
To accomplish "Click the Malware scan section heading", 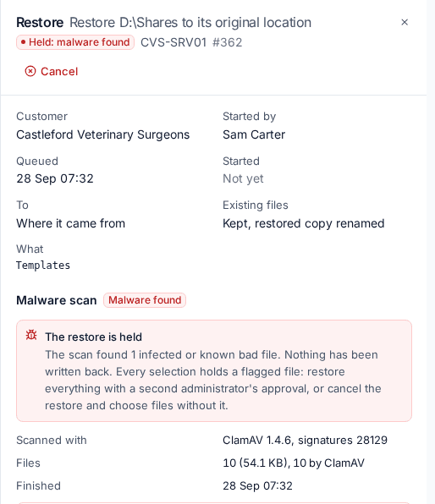I will (x=57, y=300).
